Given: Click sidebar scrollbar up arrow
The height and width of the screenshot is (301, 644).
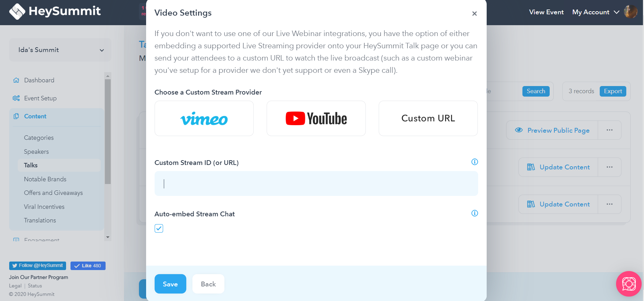Looking at the screenshot, I should coord(108,76).
